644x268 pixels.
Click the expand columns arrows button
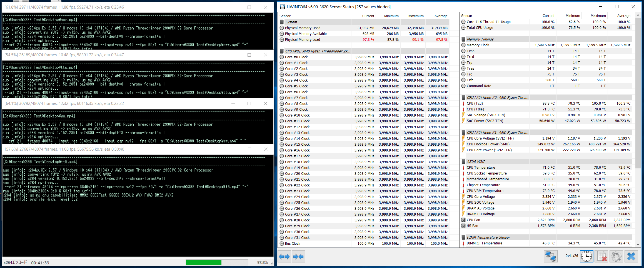284,256
